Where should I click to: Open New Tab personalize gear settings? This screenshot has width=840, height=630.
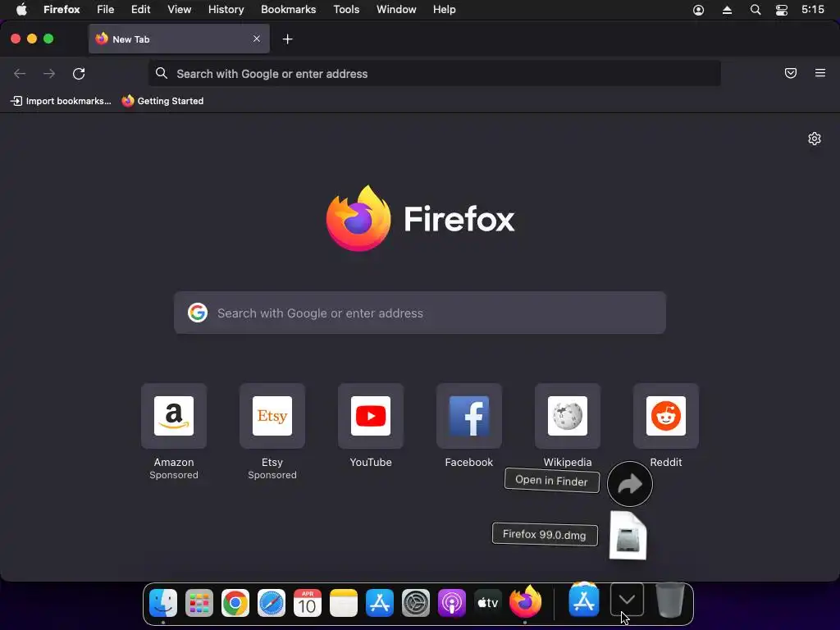pos(815,139)
